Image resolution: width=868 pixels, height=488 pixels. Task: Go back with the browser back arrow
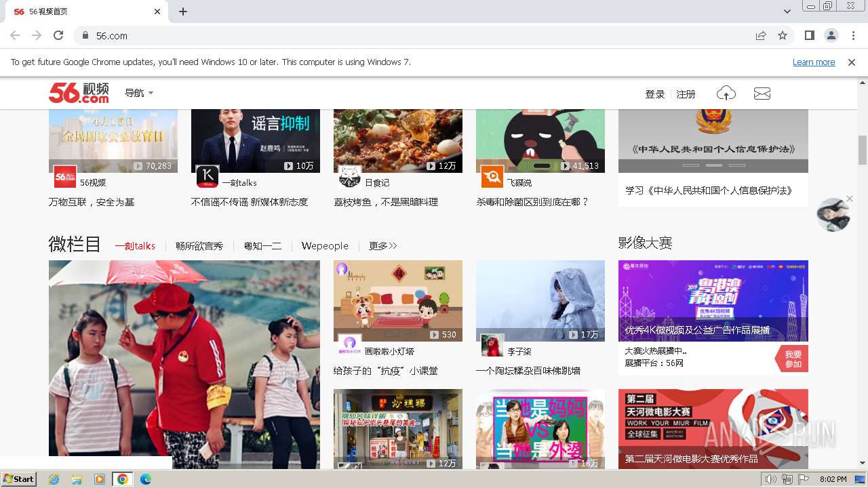pyautogui.click(x=15, y=35)
